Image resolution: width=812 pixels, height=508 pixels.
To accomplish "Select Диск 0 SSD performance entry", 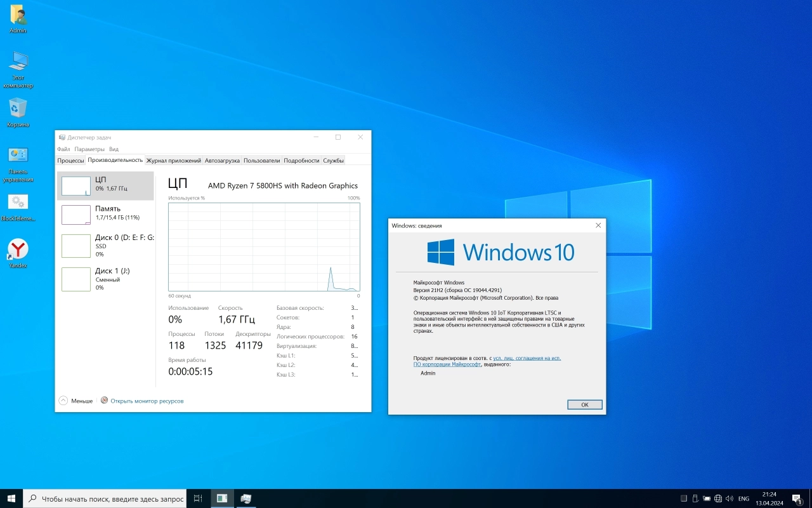I will click(105, 245).
